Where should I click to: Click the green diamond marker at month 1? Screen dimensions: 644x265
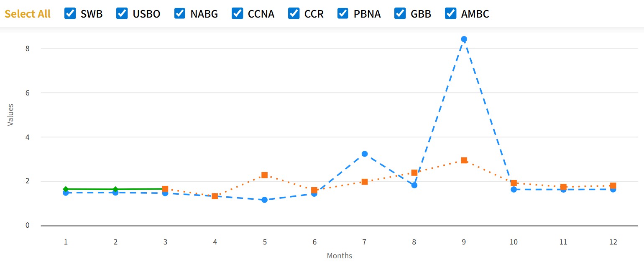(x=66, y=189)
